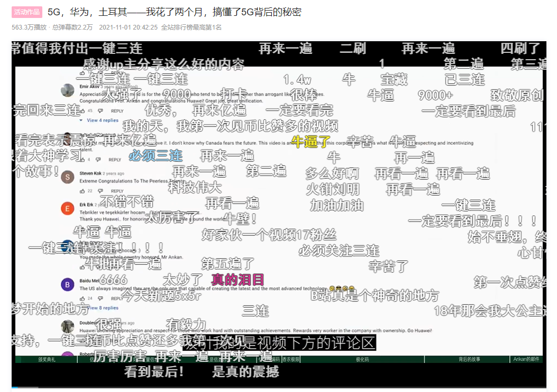Jump to the 颁奖典礼 chapter segment

pos(47,359)
